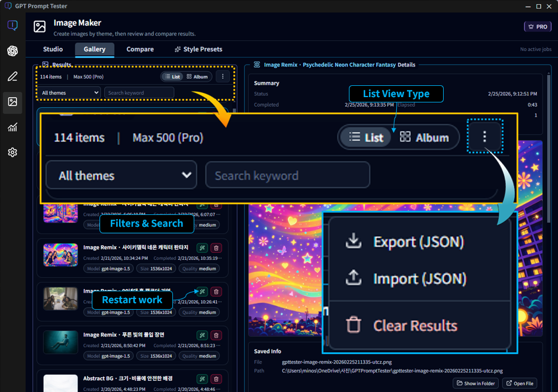This screenshot has width=558, height=392.
Task: Open the analytics chart icon in the sidebar
Action: (12, 127)
